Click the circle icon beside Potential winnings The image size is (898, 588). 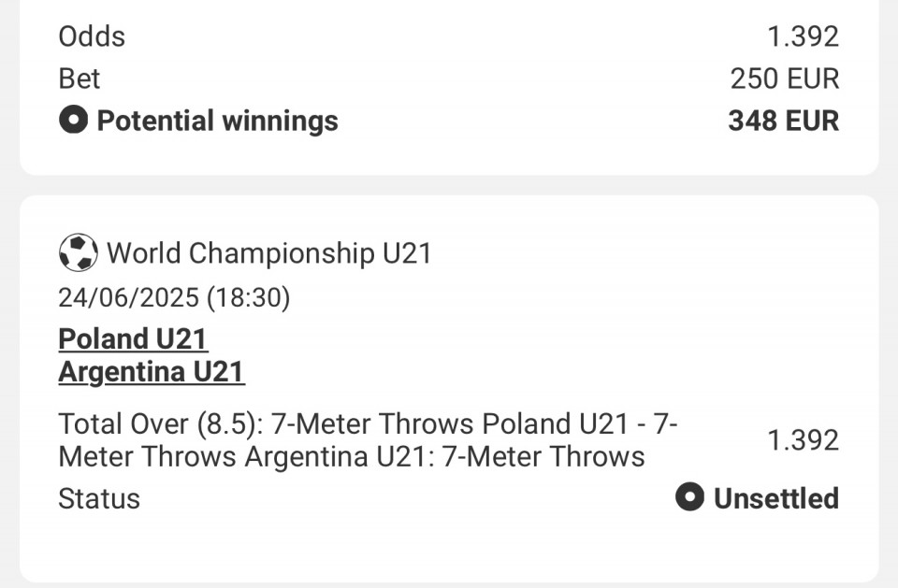tap(73, 121)
